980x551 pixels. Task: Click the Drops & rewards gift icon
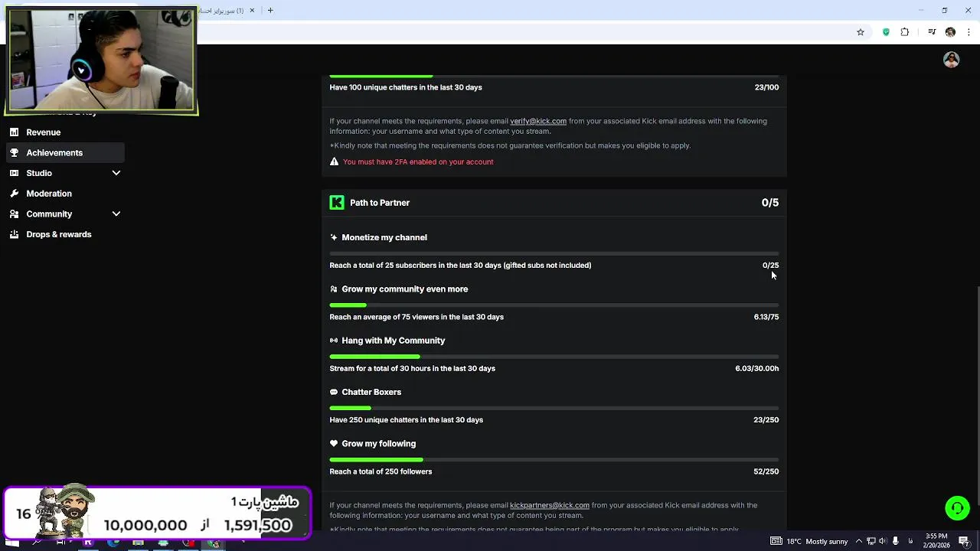coord(14,234)
